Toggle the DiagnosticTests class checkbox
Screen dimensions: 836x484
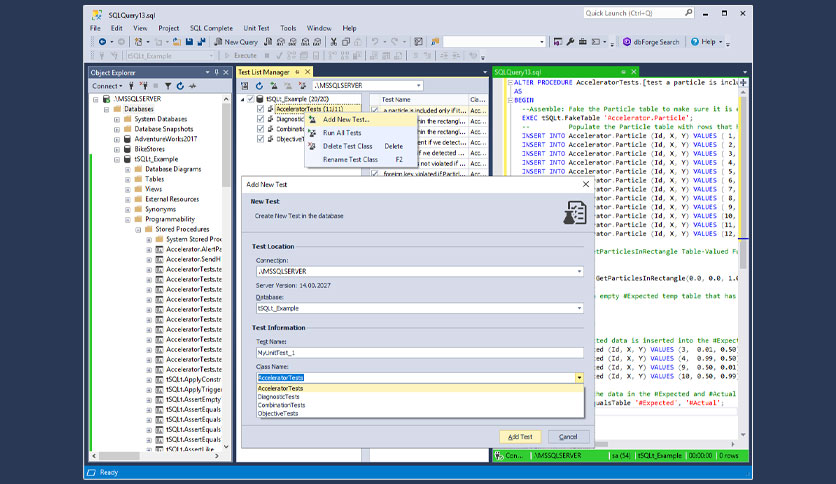tap(260, 119)
